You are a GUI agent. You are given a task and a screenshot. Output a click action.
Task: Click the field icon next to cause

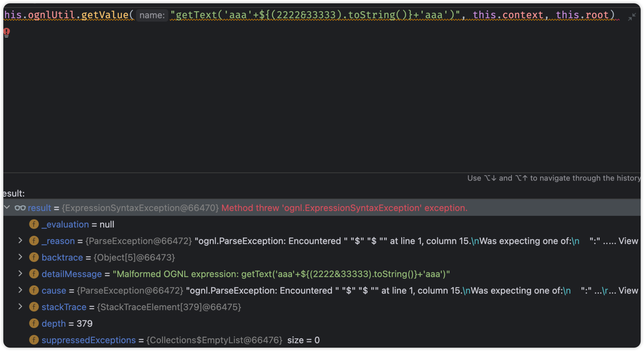pyautogui.click(x=34, y=290)
